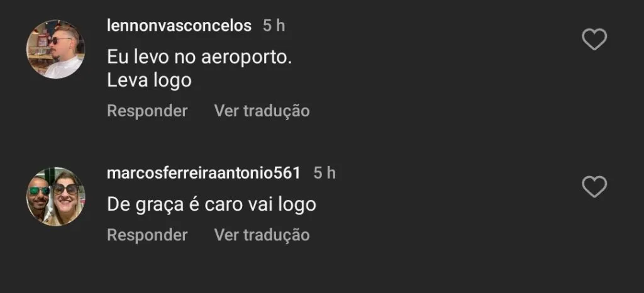This screenshot has width=644, height=293.
Task: Open lennonvasconcelos profile picture
Action: point(55,49)
